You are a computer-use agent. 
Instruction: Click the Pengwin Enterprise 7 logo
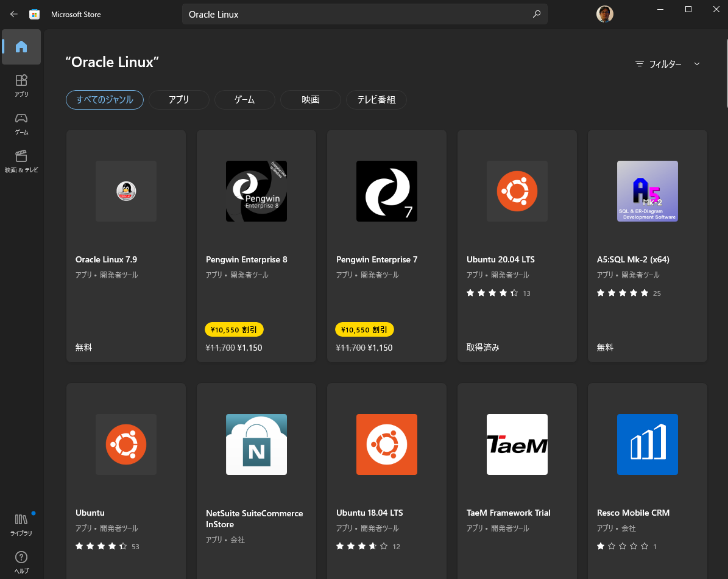(387, 191)
